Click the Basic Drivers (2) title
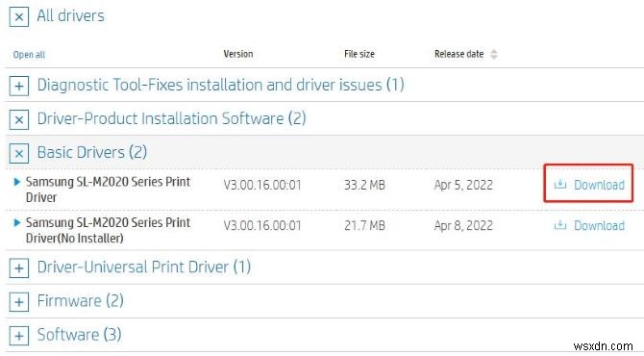This screenshot has height=356, width=644. 92,153
